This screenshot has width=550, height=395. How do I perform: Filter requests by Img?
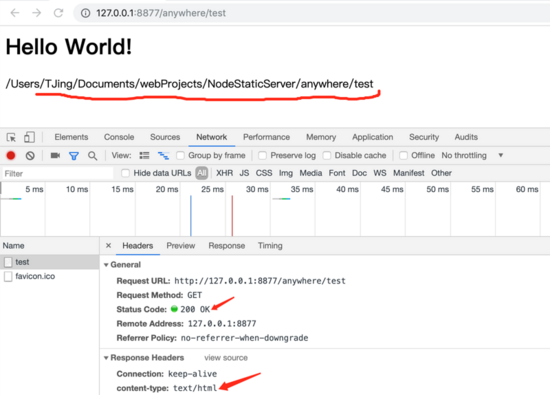[286, 173]
